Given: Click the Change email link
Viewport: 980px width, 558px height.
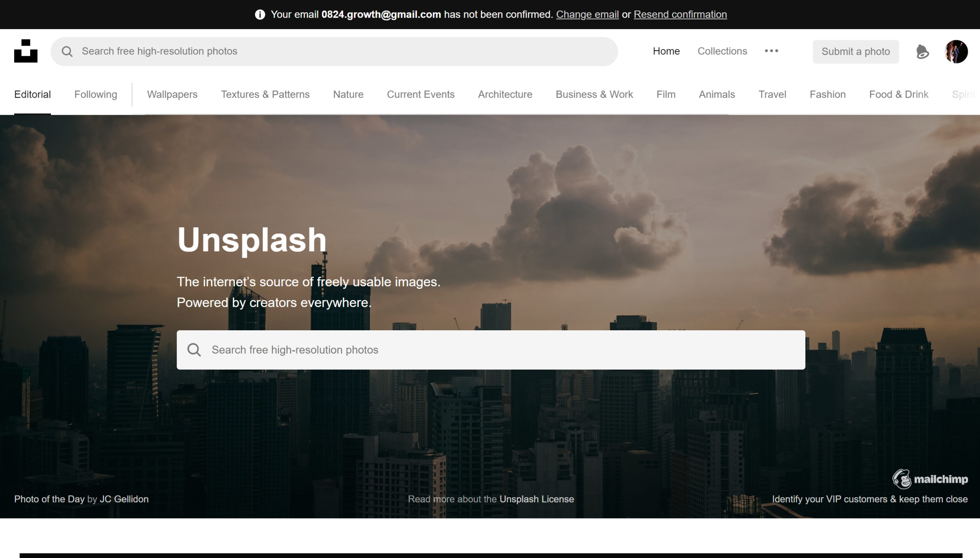Looking at the screenshot, I should (587, 15).
